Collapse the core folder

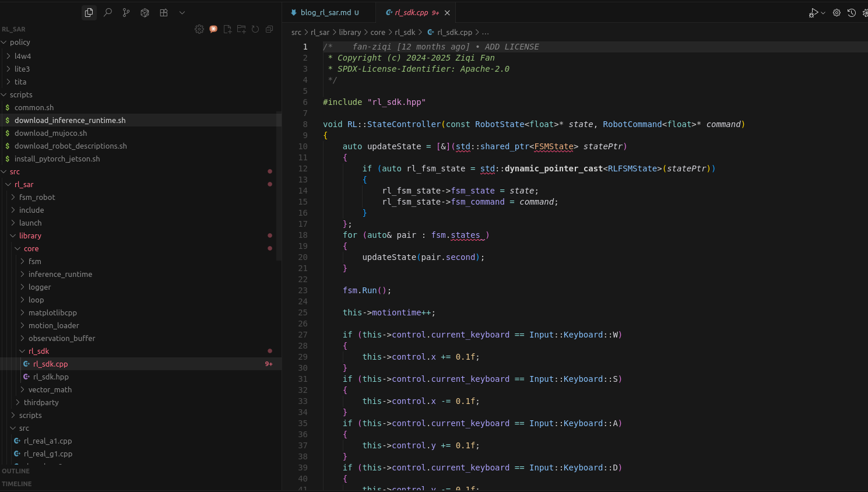[140, 248]
